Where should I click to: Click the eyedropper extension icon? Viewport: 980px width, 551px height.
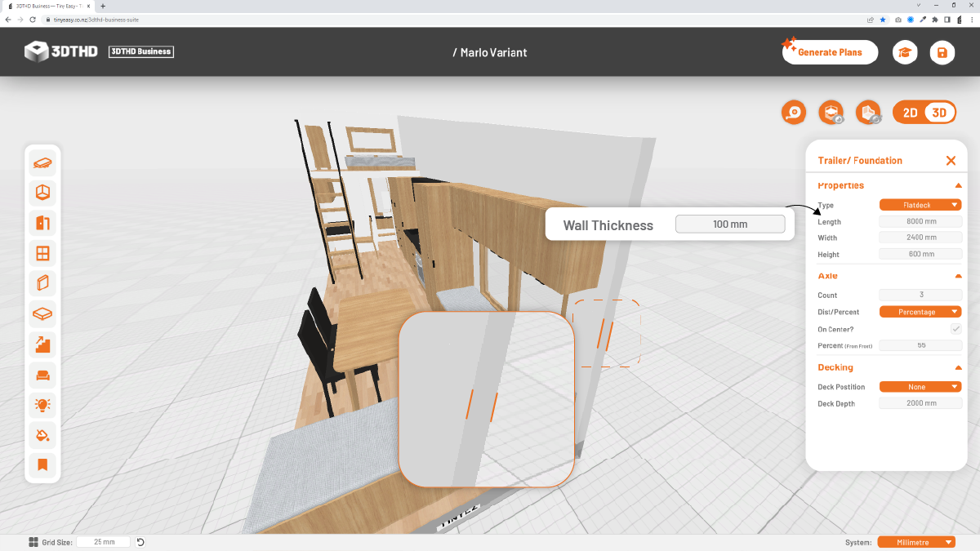pos(923,19)
